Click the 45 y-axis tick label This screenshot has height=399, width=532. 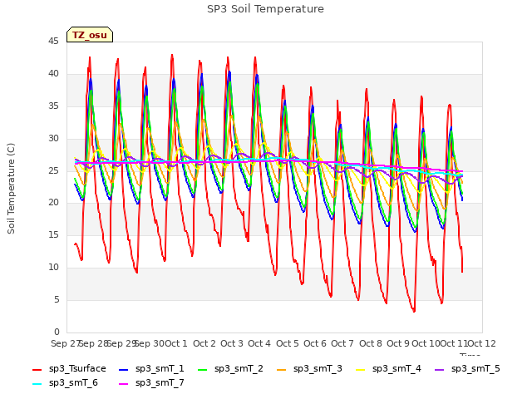(53, 42)
